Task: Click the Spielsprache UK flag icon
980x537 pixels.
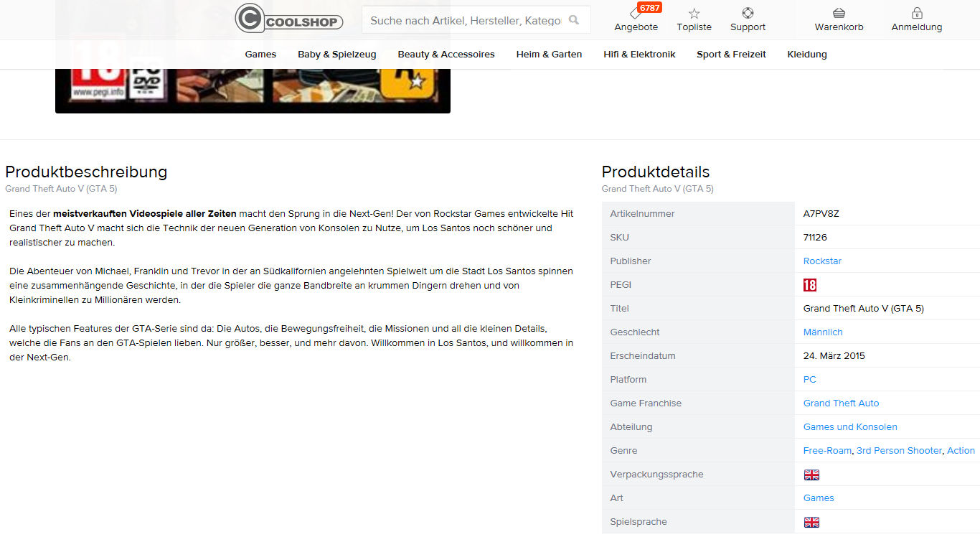Action: (x=811, y=522)
